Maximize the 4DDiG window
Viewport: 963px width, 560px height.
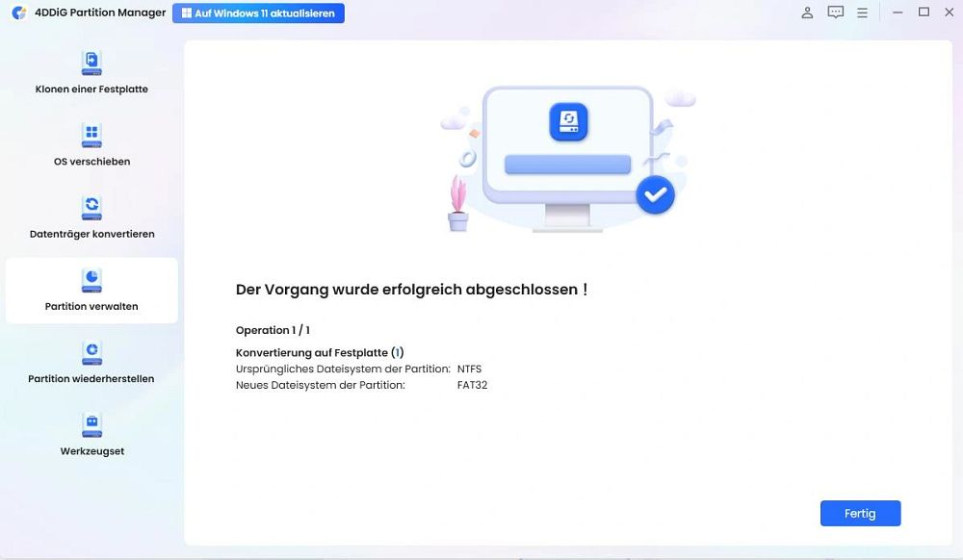tap(924, 13)
